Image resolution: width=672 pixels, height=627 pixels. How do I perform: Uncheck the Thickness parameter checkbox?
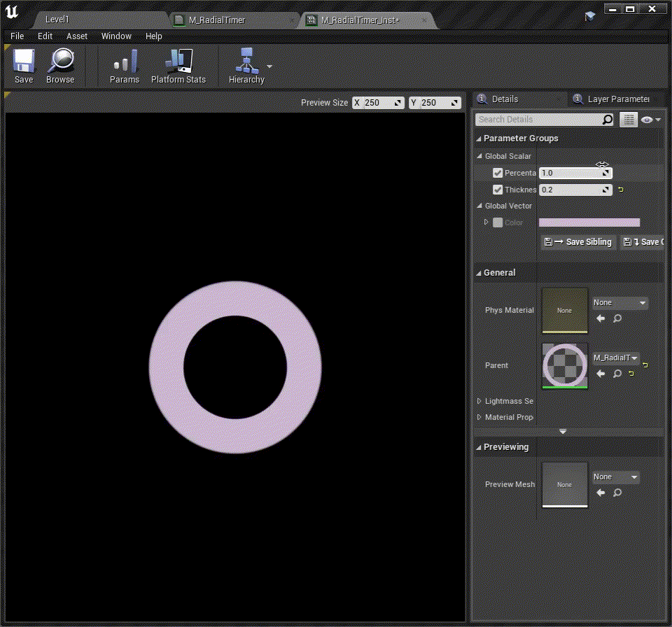click(x=498, y=190)
